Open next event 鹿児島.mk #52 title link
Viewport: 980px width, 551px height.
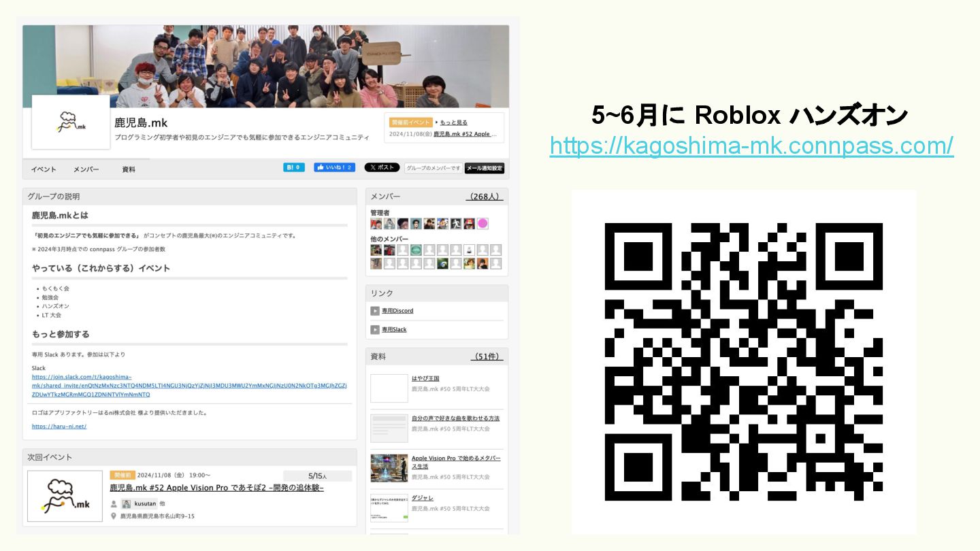click(x=216, y=488)
